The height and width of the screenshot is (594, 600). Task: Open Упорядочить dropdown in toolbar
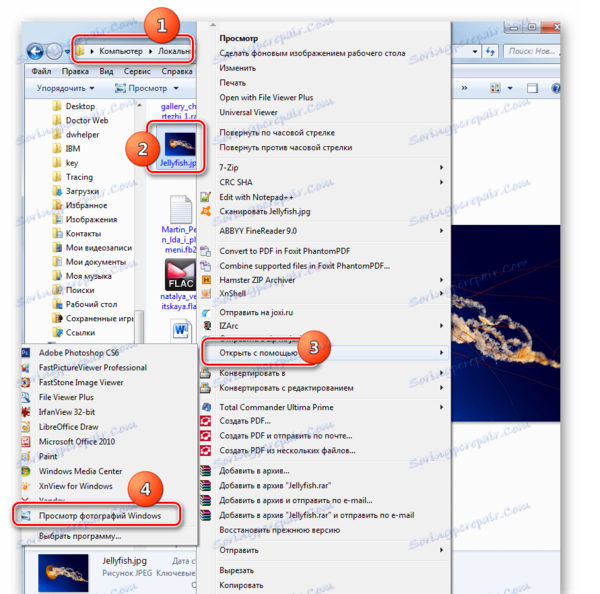[x=65, y=88]
